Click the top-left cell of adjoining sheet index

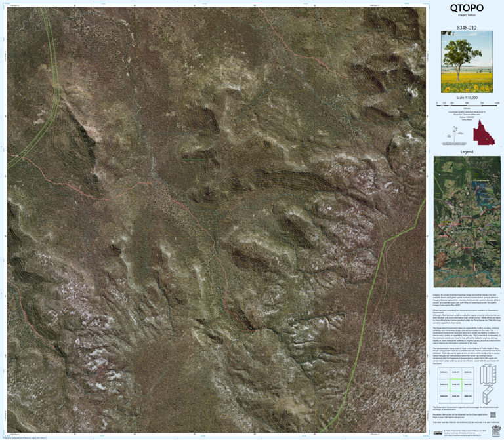(x=444, y=372)
